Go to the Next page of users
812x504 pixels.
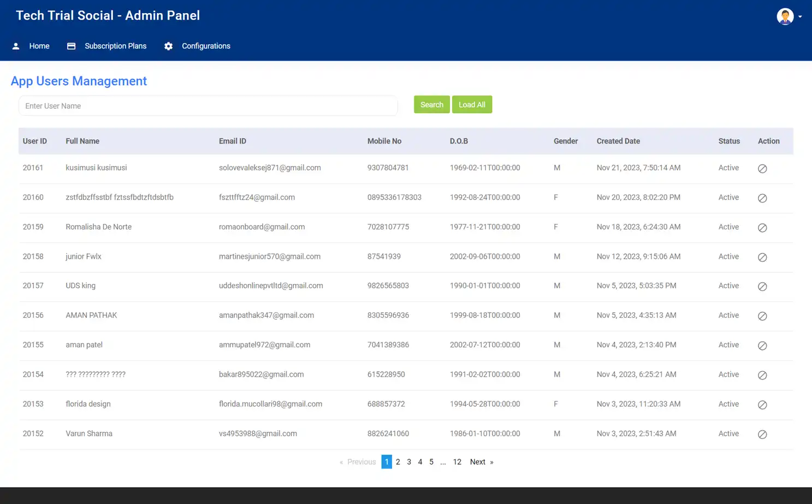pos(478,461)
